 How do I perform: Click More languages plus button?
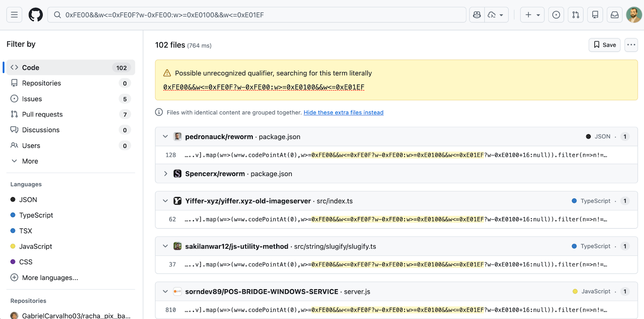point(14,278)
